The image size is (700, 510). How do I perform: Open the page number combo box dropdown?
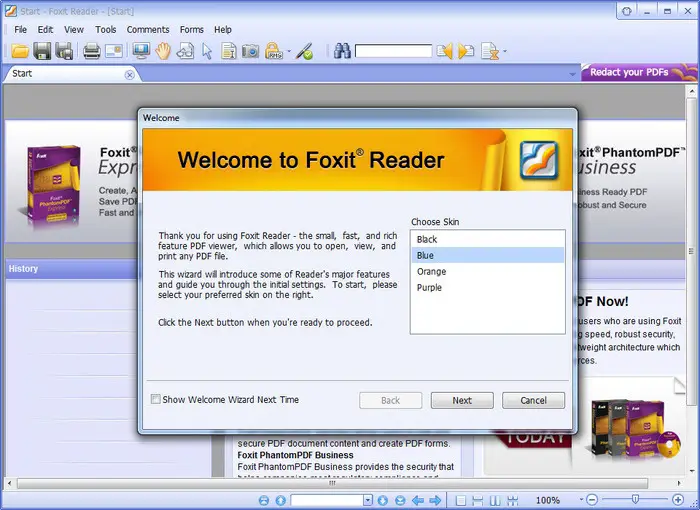tap(368, 500)
